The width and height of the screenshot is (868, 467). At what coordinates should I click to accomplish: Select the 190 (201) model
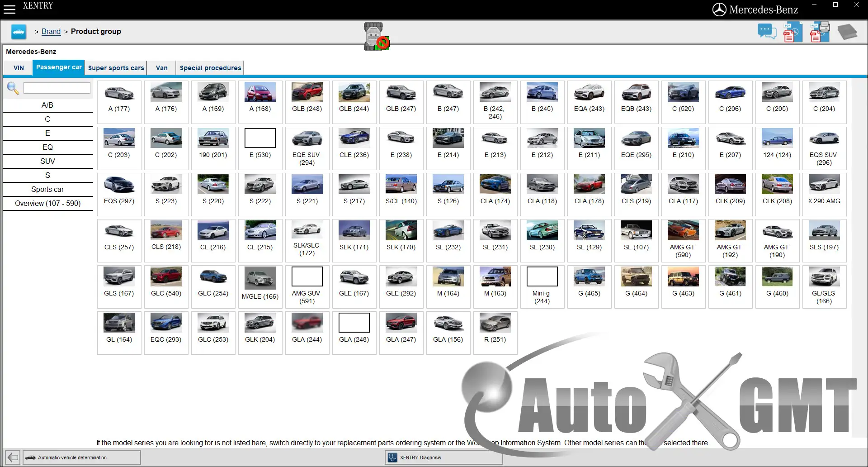pyautogui.click(x=213, y=148)
